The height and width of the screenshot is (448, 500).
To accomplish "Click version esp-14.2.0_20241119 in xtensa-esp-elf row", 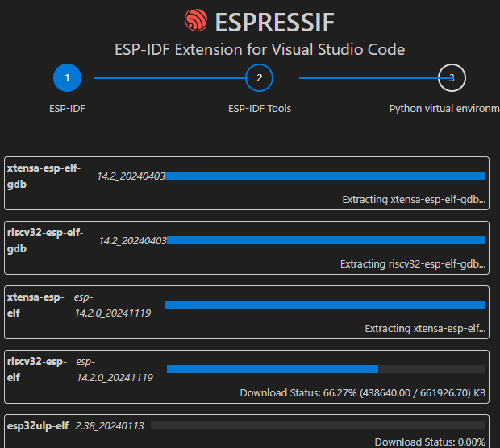I will point(113,305).
